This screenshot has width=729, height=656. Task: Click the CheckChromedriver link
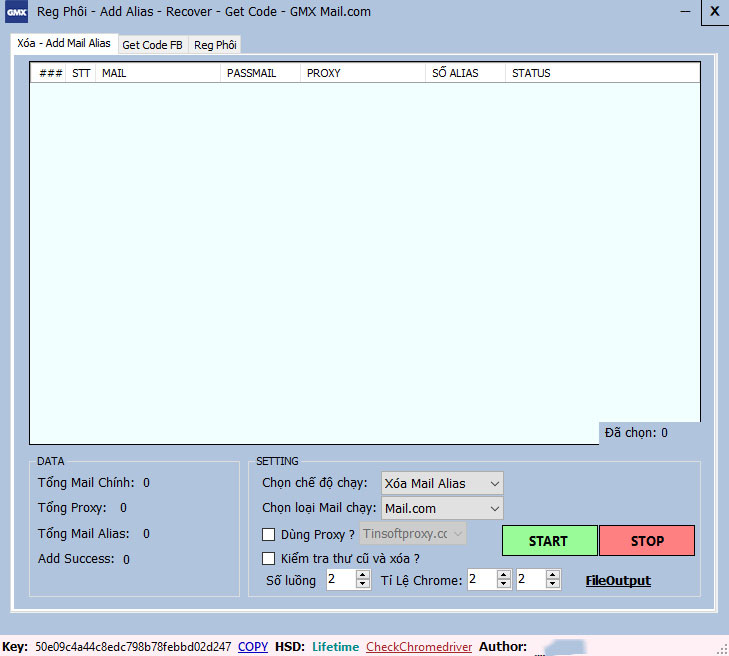pos(419,647)
